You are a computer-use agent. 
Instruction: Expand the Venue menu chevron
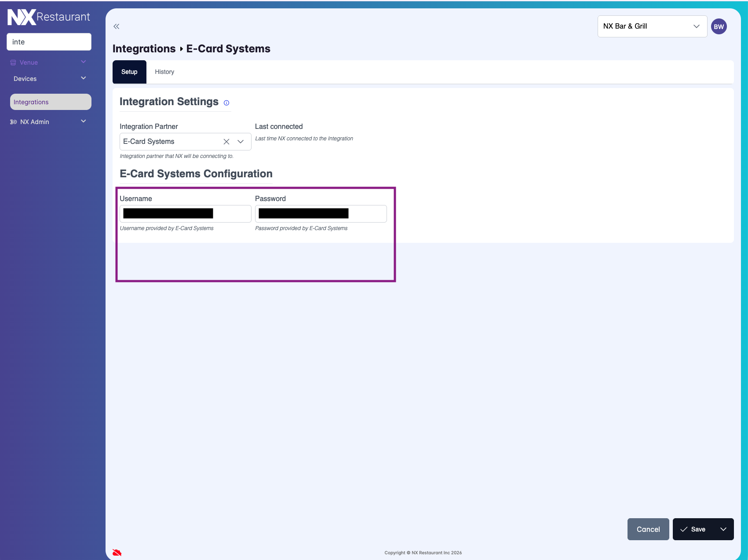point(84,62)
